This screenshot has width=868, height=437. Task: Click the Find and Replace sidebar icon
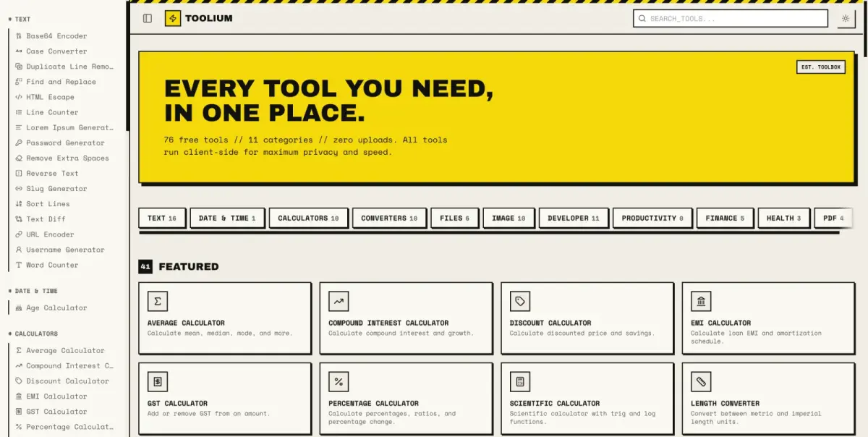pyautogui.click(x=19, y=82)
